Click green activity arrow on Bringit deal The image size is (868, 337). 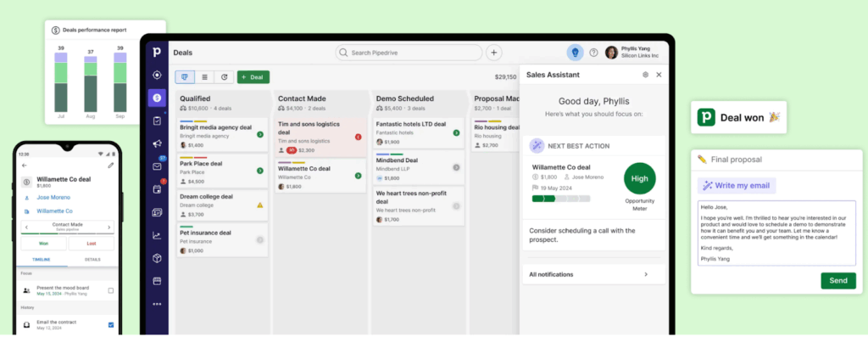(x=259, y=135)
